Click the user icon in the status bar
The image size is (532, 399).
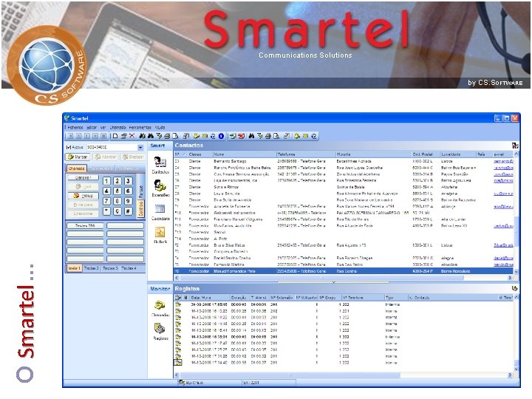coord(182,383)
